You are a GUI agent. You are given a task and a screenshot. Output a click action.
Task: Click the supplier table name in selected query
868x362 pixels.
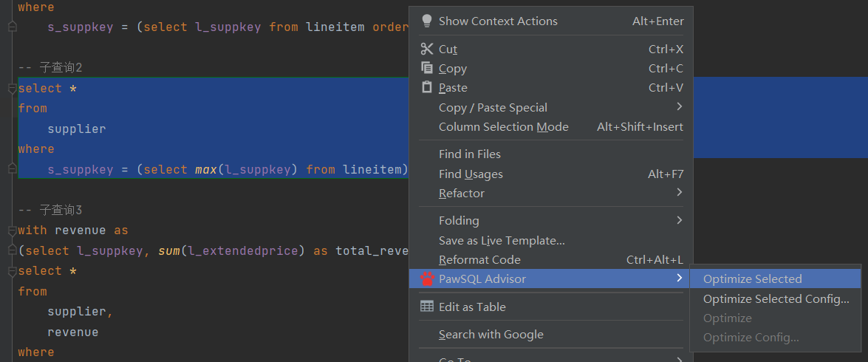tap(77, 129)
